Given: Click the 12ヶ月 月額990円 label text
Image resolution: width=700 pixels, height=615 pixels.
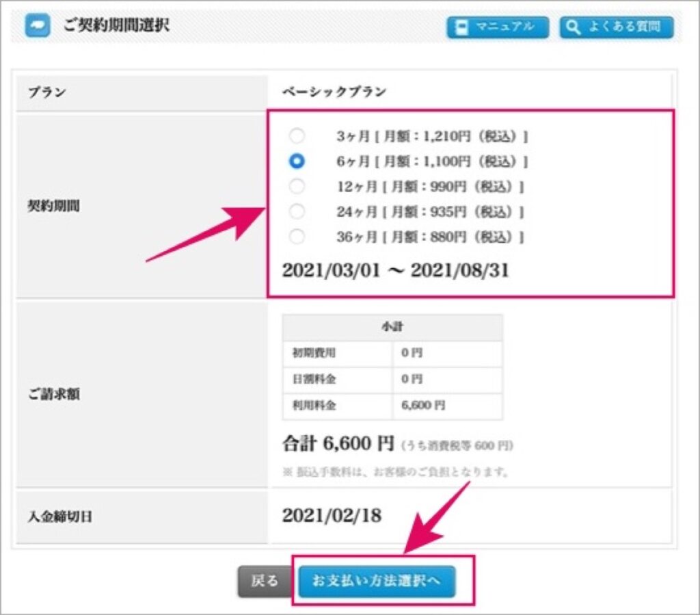Looking at the screenshot, I should (430, 186).
